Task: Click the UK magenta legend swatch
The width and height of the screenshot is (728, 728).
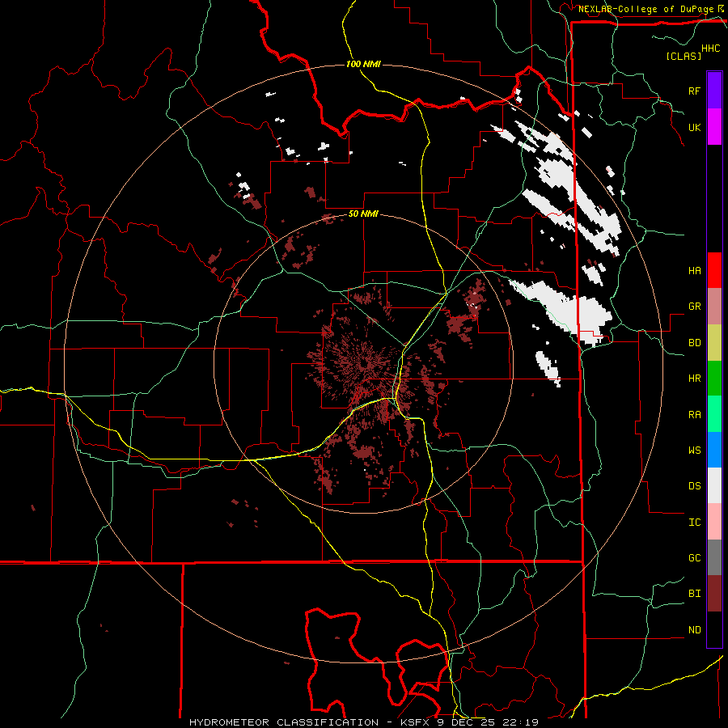Action: click(714, 127)
